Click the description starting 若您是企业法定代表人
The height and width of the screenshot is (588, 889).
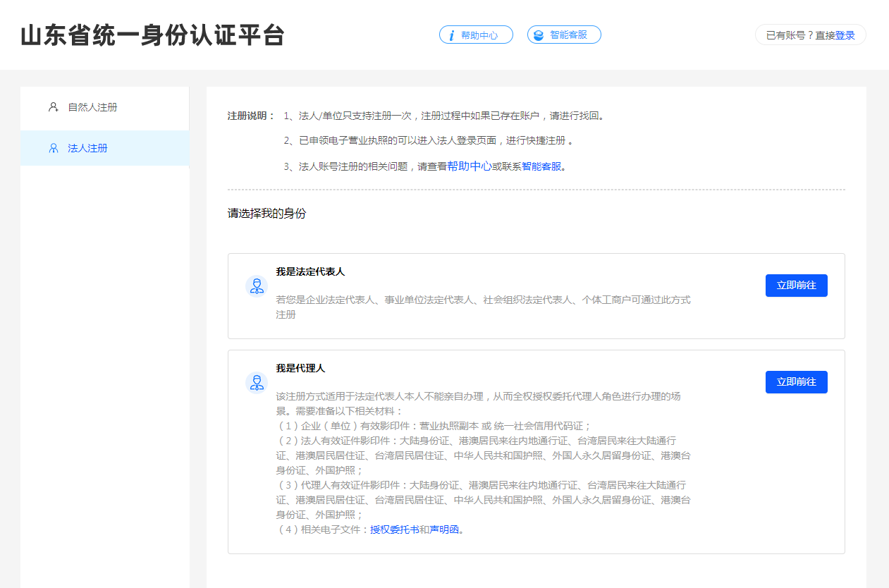(x=484, y=307)
